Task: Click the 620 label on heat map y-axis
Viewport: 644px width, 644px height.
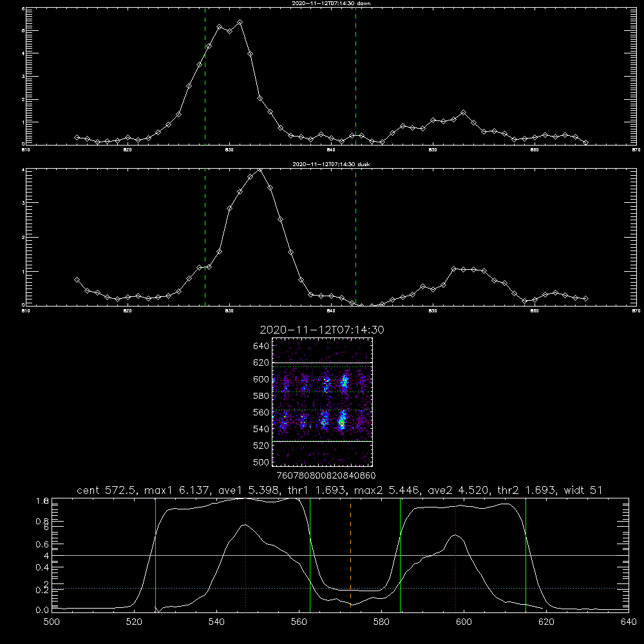Action: pyautogui.click(x=261, y=363)
